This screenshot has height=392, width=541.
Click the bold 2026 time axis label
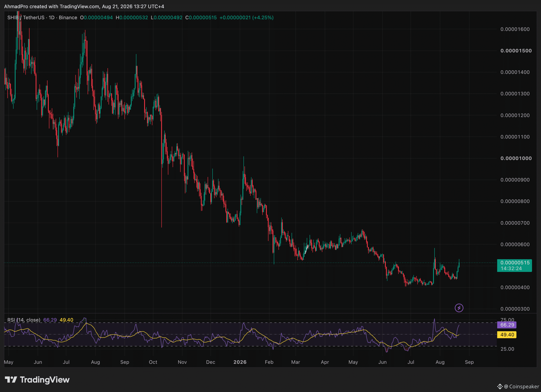pyautogui.click(x=240, y=362)
